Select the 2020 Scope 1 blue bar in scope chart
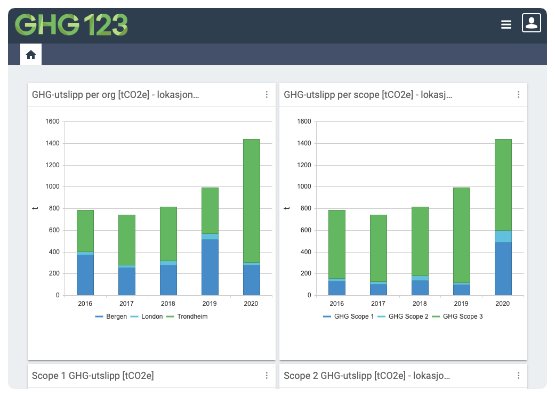 pyautogui.click(x=503, y=269)
